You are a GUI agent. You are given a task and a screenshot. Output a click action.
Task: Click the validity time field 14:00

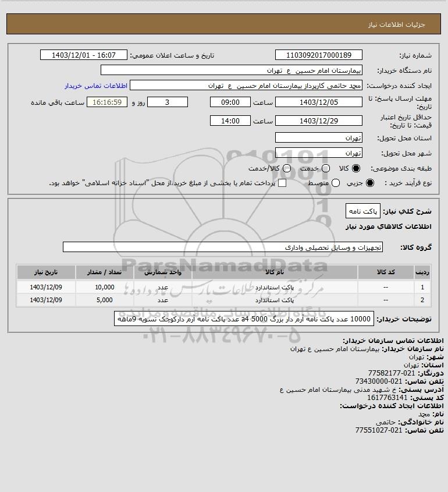click(230, 121)
